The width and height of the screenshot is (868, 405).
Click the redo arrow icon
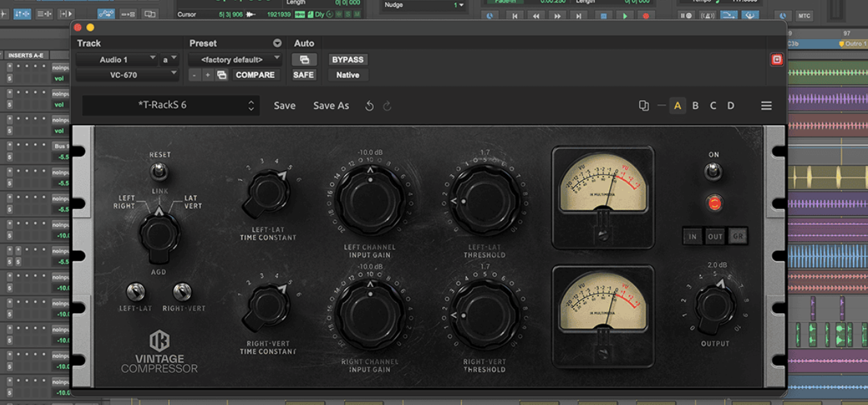(x=387, y=106)
